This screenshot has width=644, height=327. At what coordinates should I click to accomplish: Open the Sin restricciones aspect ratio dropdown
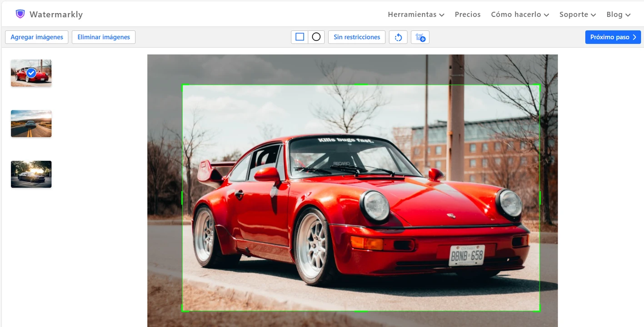coord(357,37)
